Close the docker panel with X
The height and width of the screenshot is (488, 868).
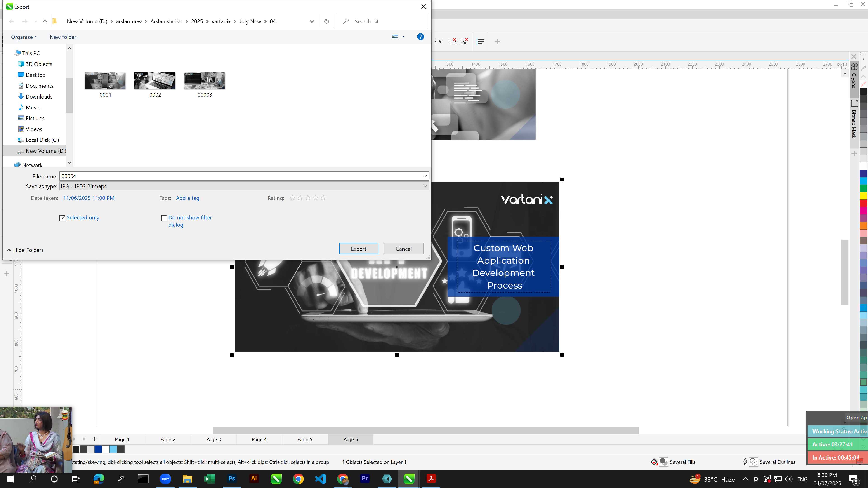click(x=854, y=56)
